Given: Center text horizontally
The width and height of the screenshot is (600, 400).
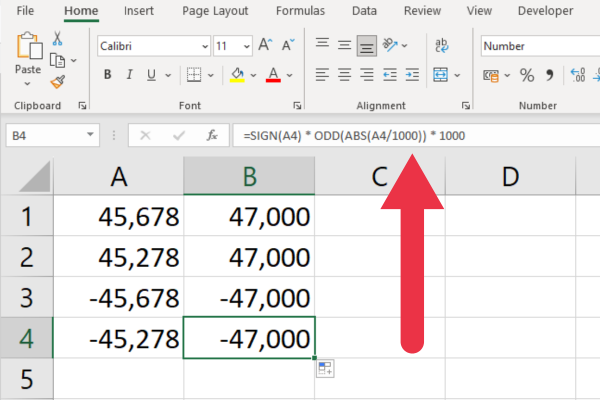Looking at the screenshot, I should point(344,75).
